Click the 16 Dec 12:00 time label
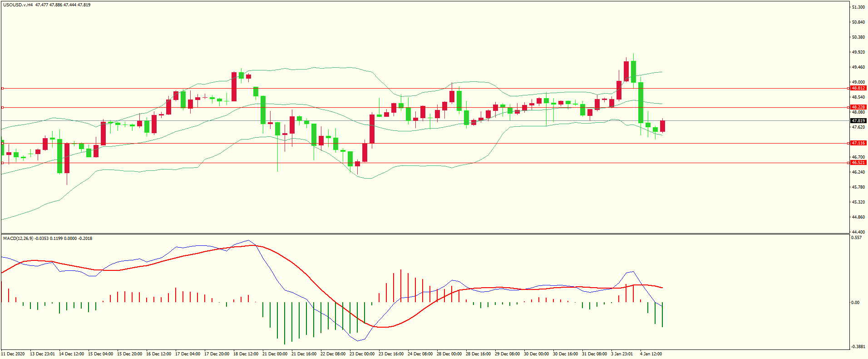The image size is (868, 359). (158, 354)
